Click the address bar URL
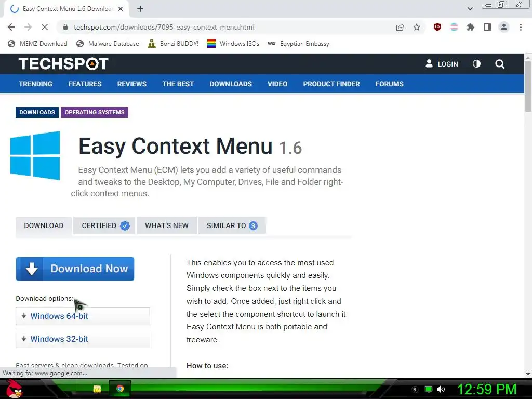This screenshot has height=399, width=532. tap(164, 27)
